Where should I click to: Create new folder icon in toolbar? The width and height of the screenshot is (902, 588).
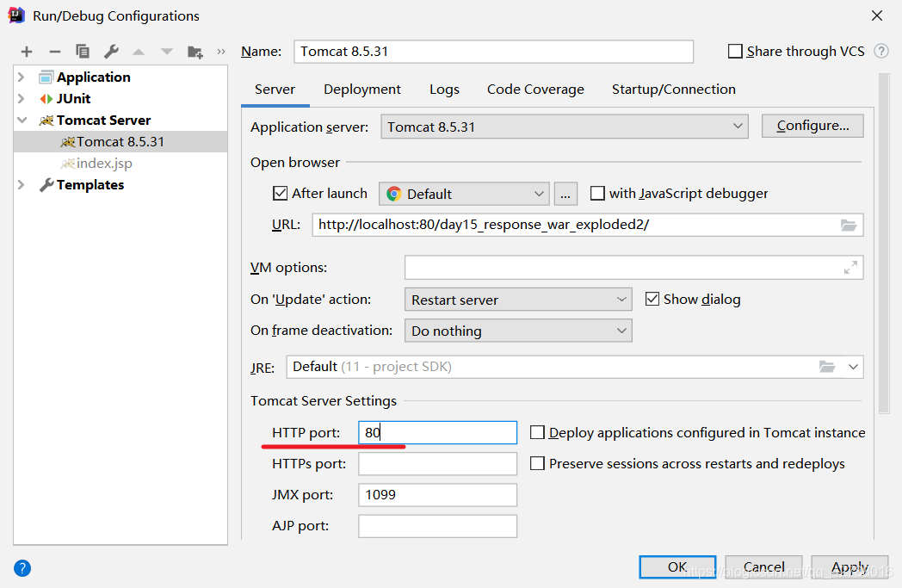195,53
